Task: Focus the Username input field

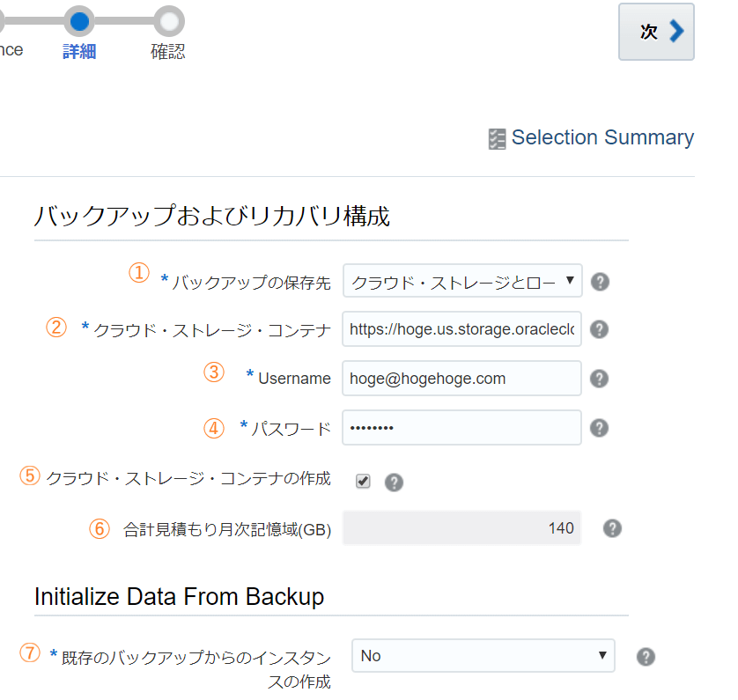Action: (x=461, y=379)
